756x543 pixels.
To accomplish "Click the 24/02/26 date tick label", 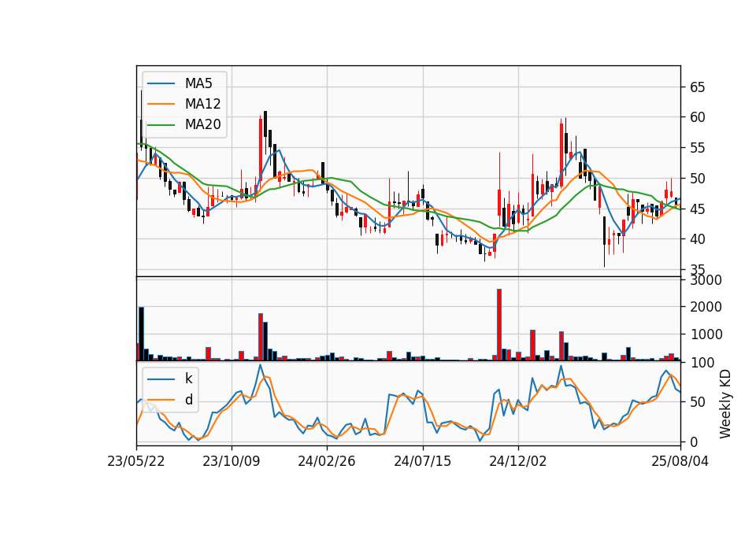I will 326,462.
